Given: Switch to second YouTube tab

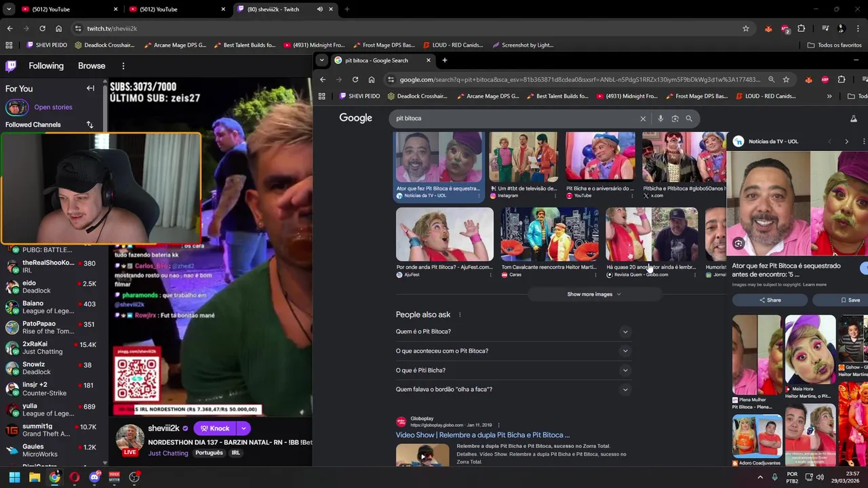Looking at the screenshot, I should click(178, 9).
